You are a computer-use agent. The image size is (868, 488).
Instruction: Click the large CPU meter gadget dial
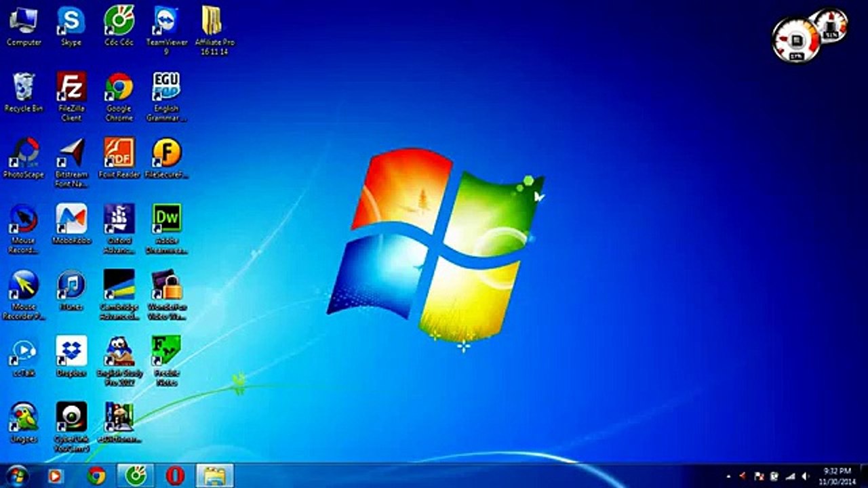[x=796, y=39]
